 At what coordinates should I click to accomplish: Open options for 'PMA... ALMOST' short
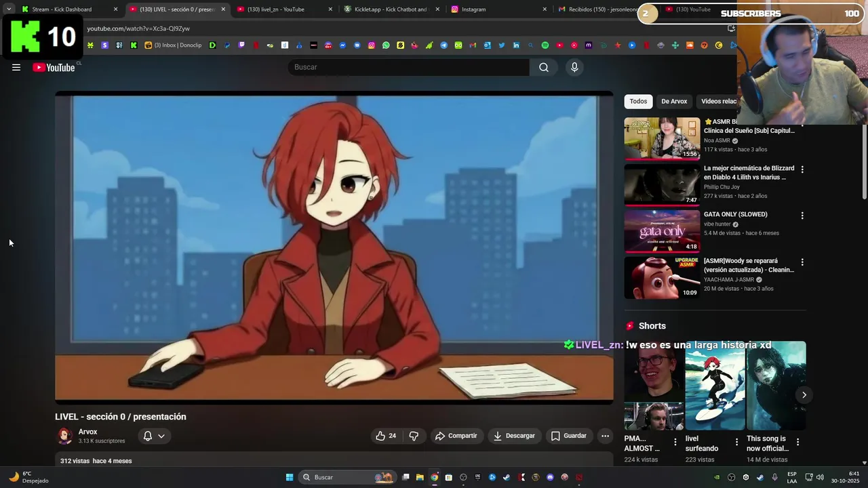point(675,442)
